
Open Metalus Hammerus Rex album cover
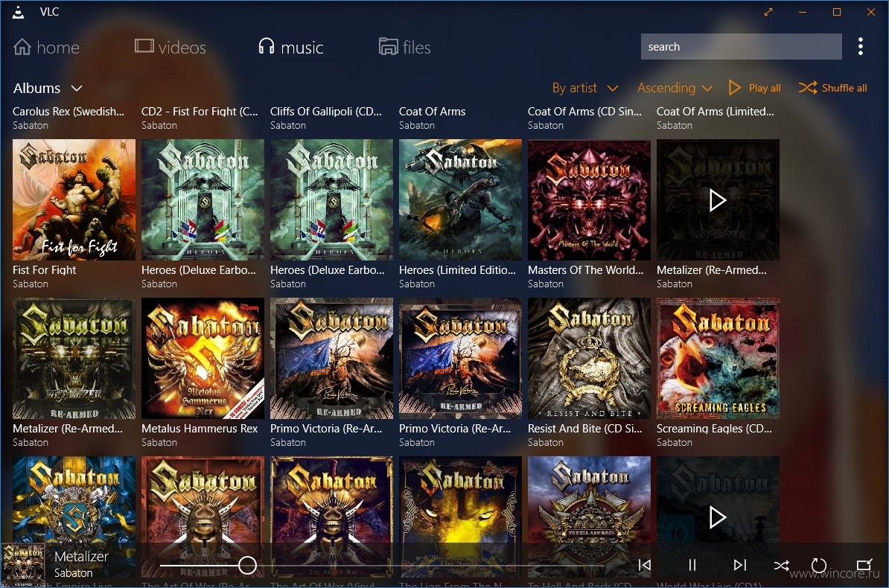pos(203,358)
